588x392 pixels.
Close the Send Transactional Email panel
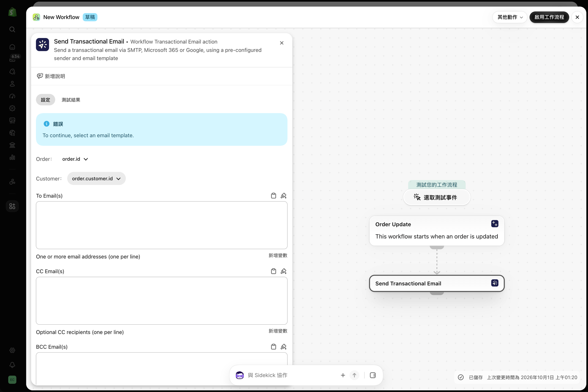coord(282,43)
